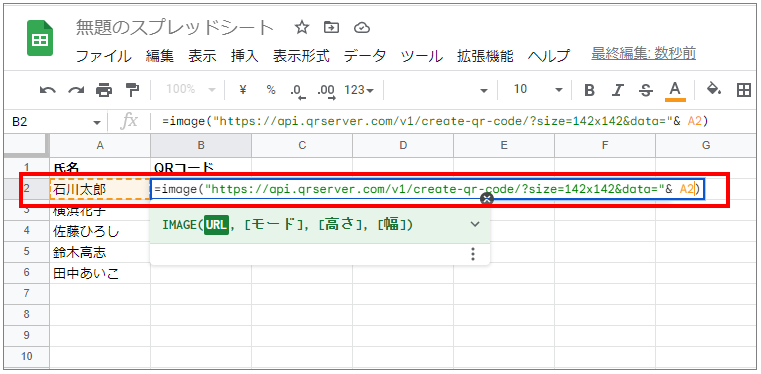Select row 5 header
This screenshot has height=374, width=761.
(27, 252)
